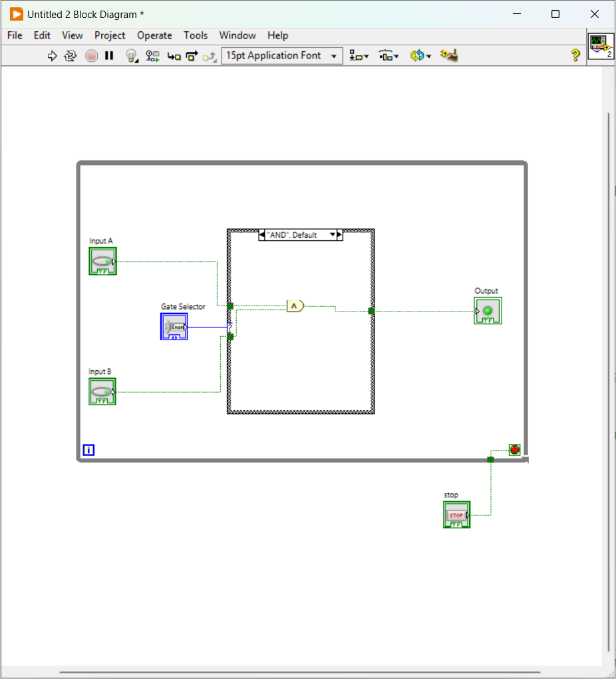Viewport: 616px width, 679px height.
Task: Click the Abort Execution button
Action: [x=91, y=56]
